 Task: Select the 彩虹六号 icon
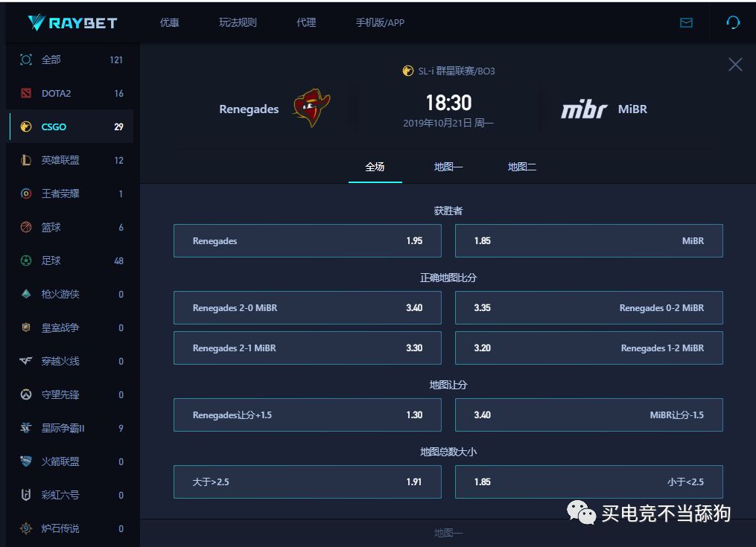point(26,495)
